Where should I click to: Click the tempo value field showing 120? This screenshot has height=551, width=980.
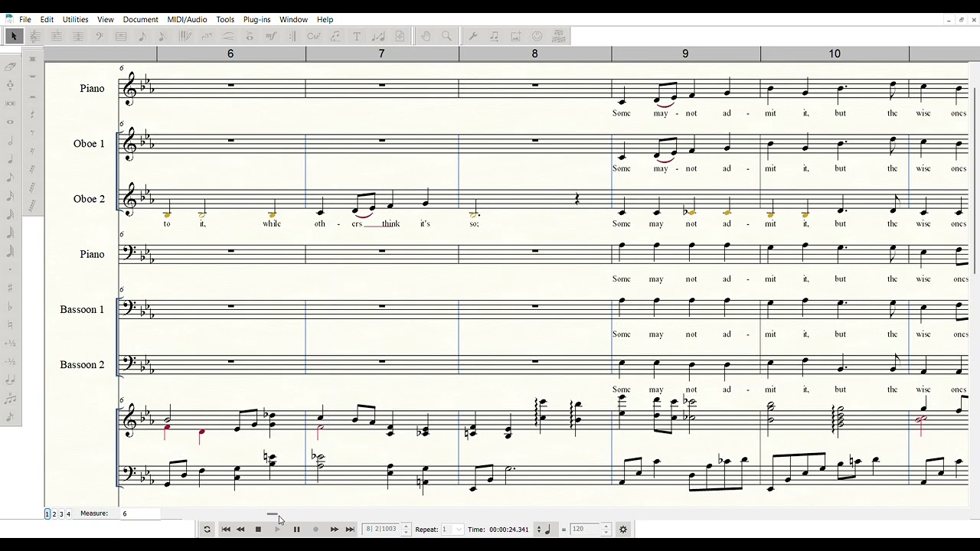(585, 529)
